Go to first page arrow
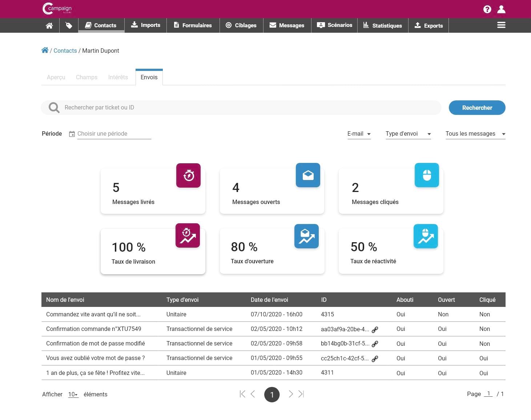This screenshot has width=531, height=420. pos(242,394)
